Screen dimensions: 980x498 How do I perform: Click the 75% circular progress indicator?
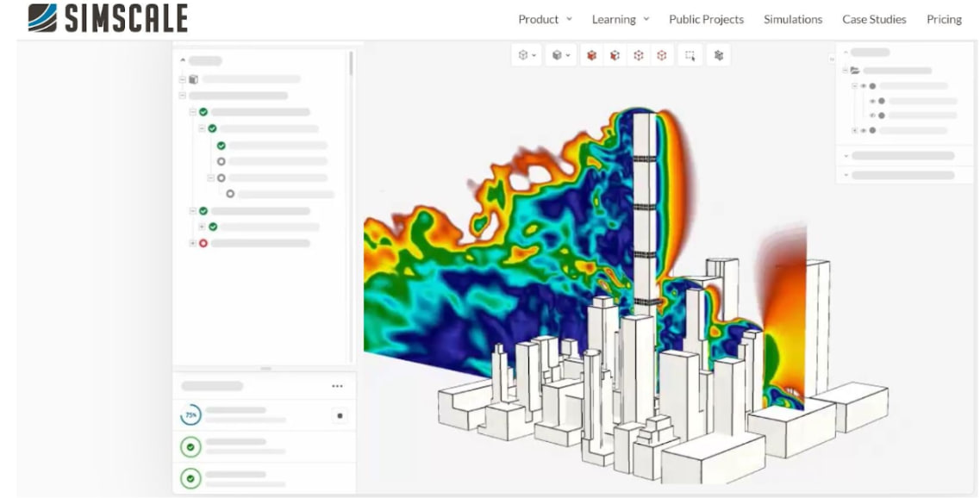click(x=190, y=415)
